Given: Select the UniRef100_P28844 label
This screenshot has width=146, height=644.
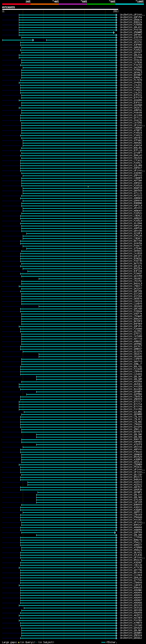Looking at the screenshot, I should (131, 311).
